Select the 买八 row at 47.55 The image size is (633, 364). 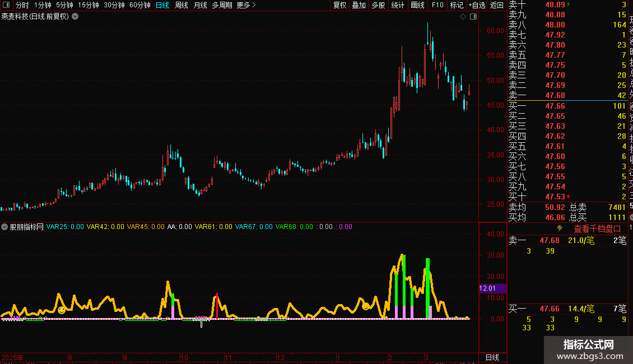[x=567, y=176]
